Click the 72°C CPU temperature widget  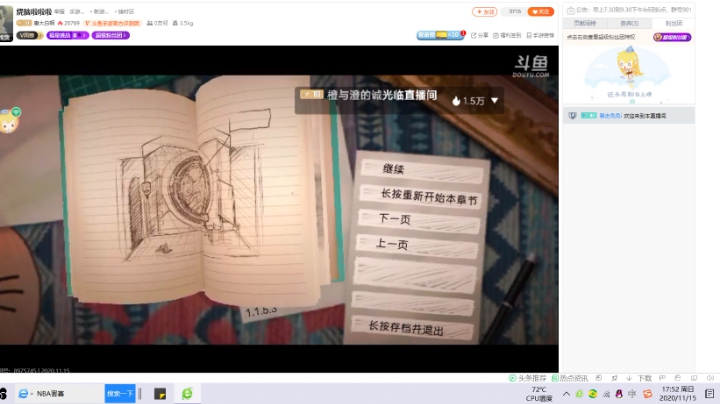point(539,394)
